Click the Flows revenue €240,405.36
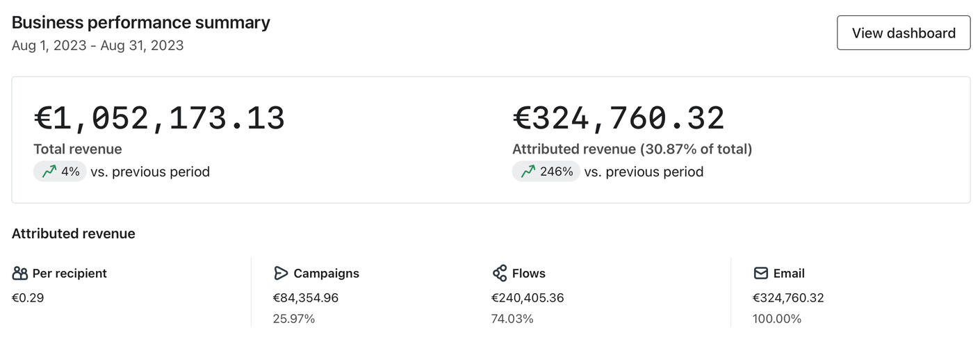This screenshot has width=980, height=339. click(x=528, y=298)
